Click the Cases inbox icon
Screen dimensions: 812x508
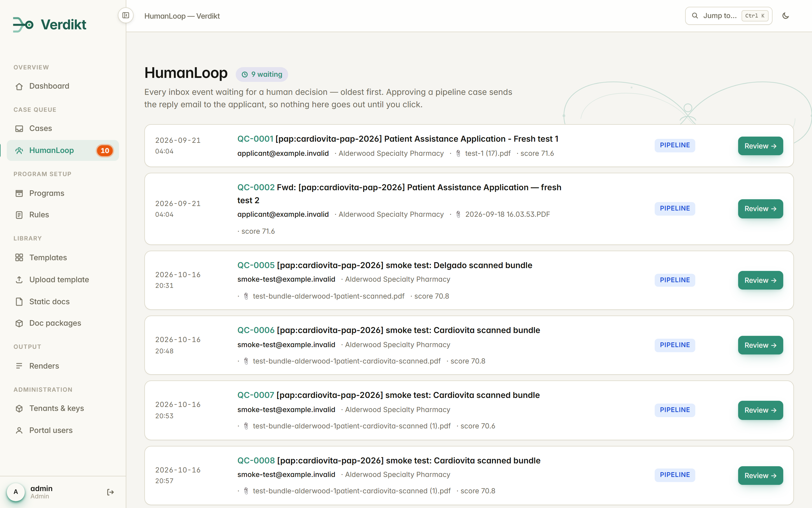[x=19, y=129]
